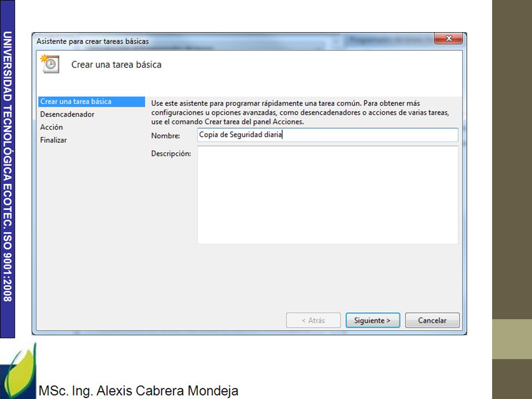Close the Asistente para crear tareas básicas dialog

pos(448,38)
